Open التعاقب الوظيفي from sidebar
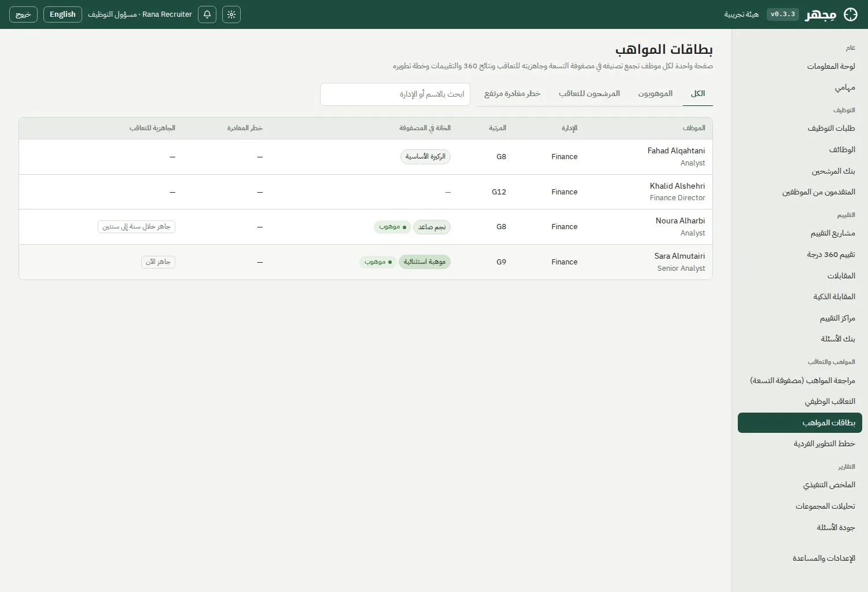 point(830,402)
